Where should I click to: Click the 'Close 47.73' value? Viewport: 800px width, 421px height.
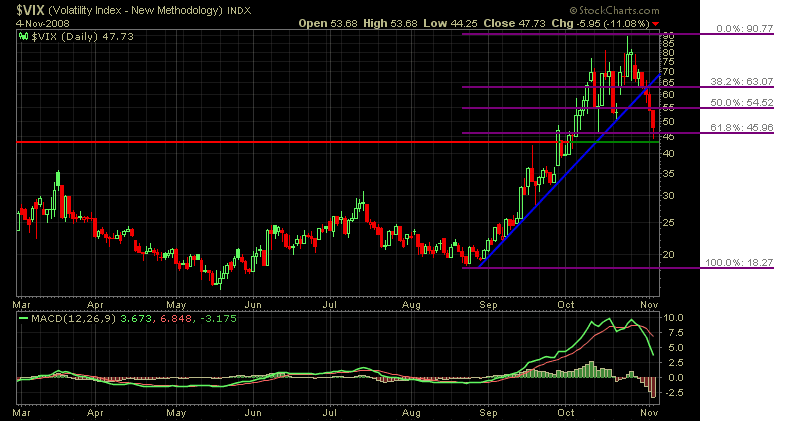514,23
